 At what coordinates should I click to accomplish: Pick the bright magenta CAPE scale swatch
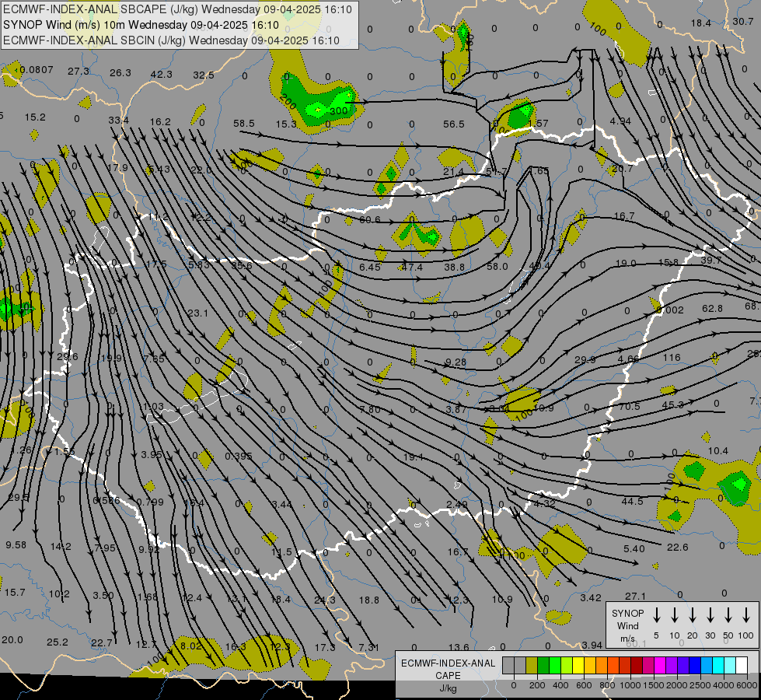pos(660,666)
